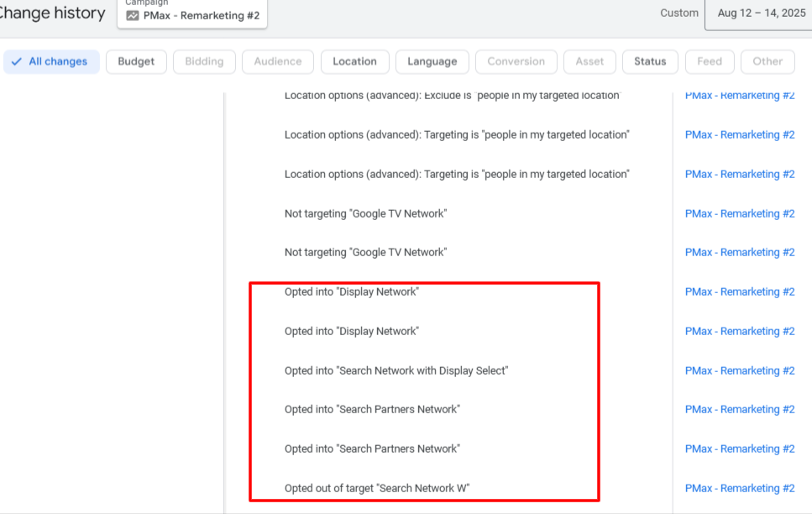The width and height of the screenshot is (812, 514).
Task: Filter changes by Status
Action: coord(650,61)
